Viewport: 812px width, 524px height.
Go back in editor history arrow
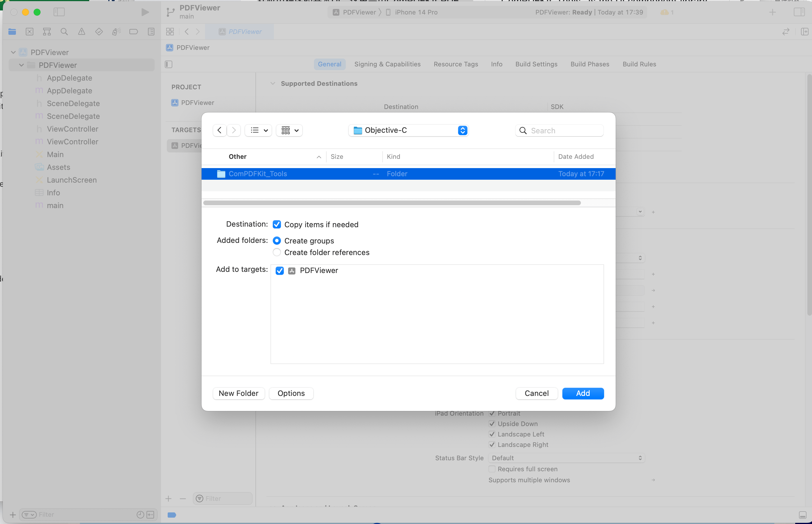186,32
